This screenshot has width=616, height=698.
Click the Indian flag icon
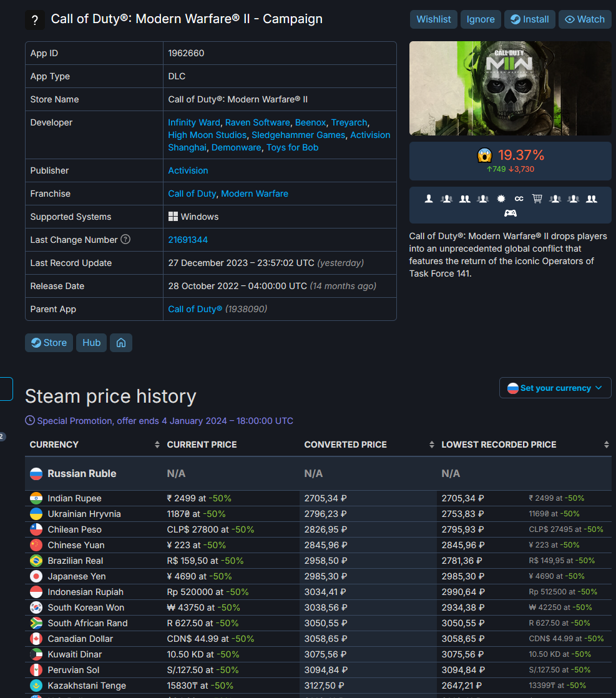point(36,498)
